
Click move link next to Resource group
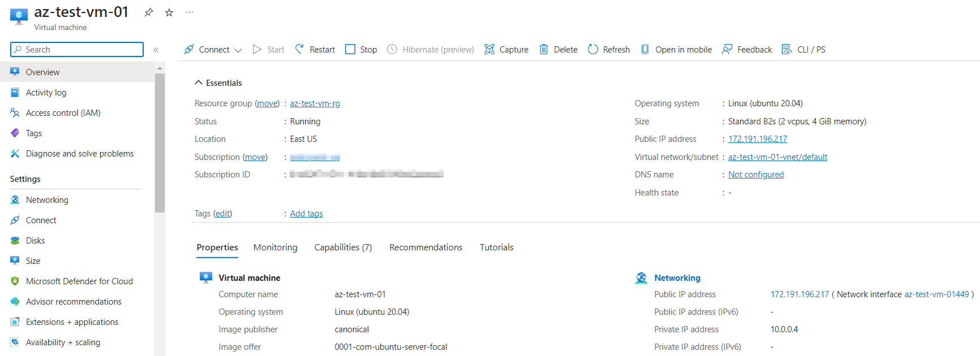[267, 103]
